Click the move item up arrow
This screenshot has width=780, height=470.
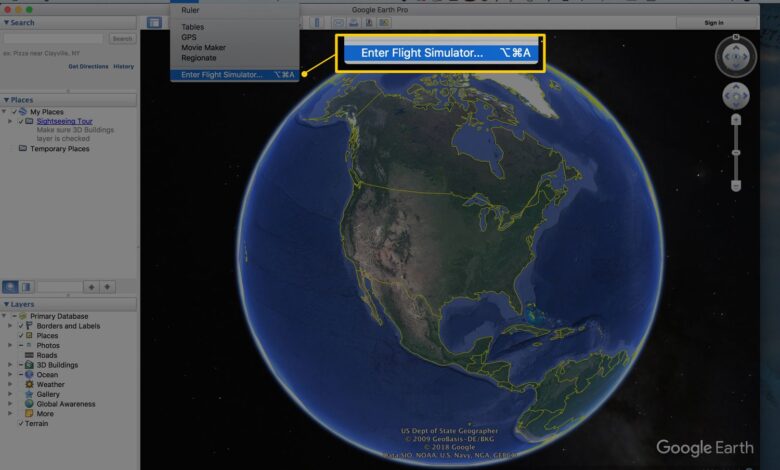pos(91,287)
